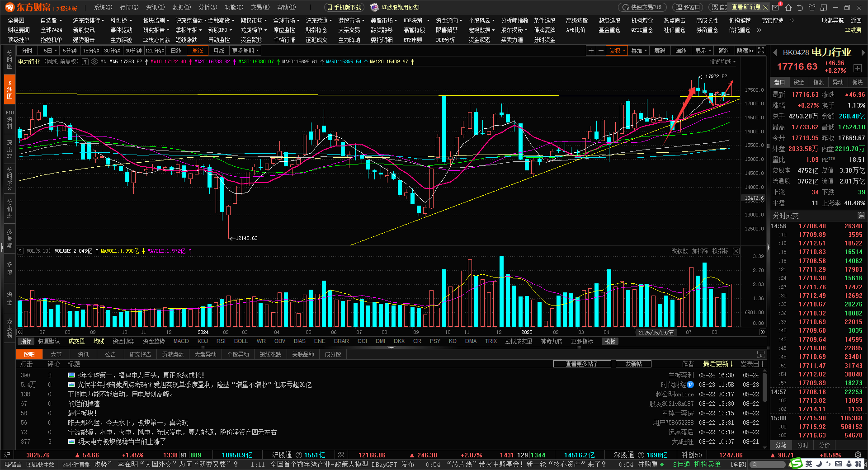
Task: Click the AI炒股就用妙想 assistant icon
Action: pyautogui.click(x=374, y=7)
